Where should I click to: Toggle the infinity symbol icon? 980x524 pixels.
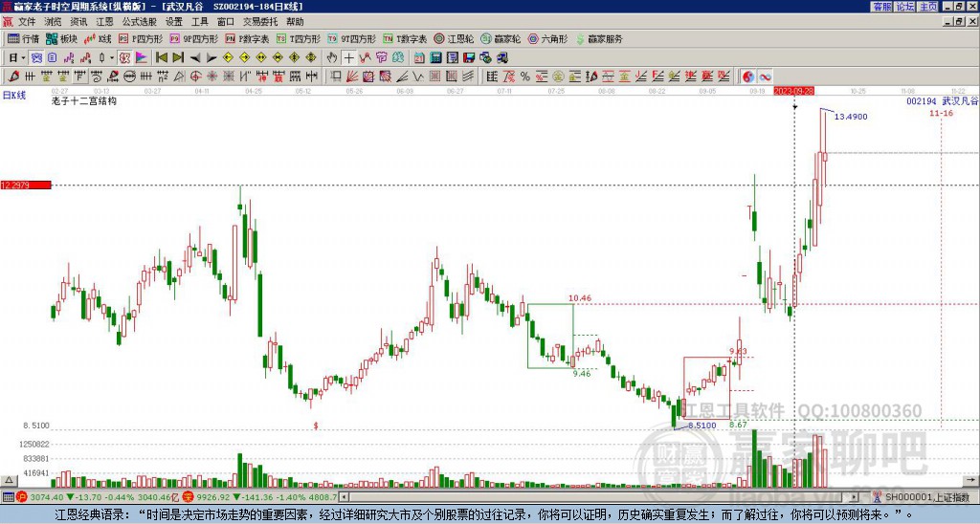[765, 76]
